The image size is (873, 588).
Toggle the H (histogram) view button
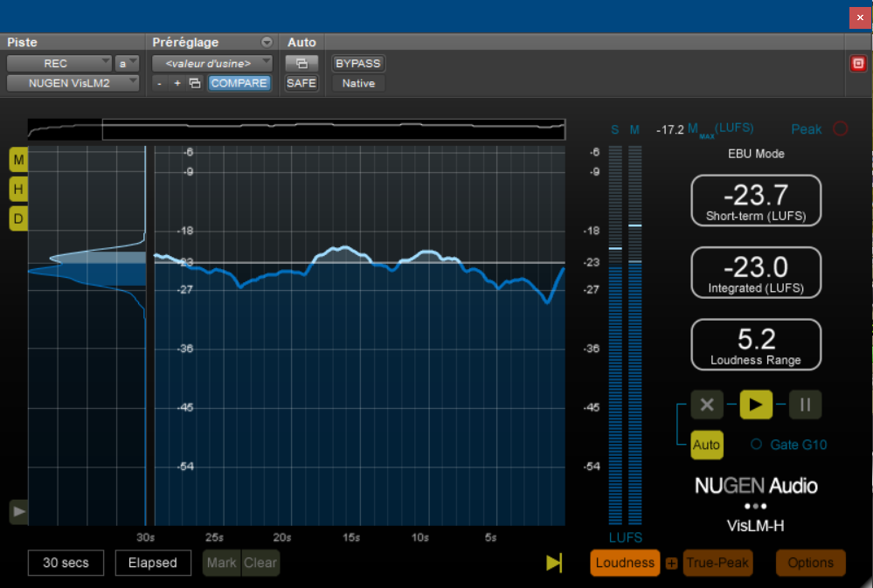(x=18, y=190)
